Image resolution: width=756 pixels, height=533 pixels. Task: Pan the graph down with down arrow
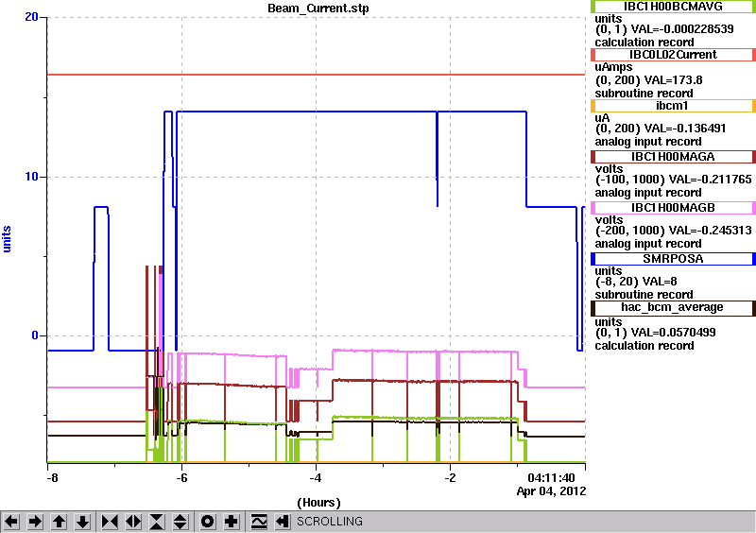click(82, 522)
